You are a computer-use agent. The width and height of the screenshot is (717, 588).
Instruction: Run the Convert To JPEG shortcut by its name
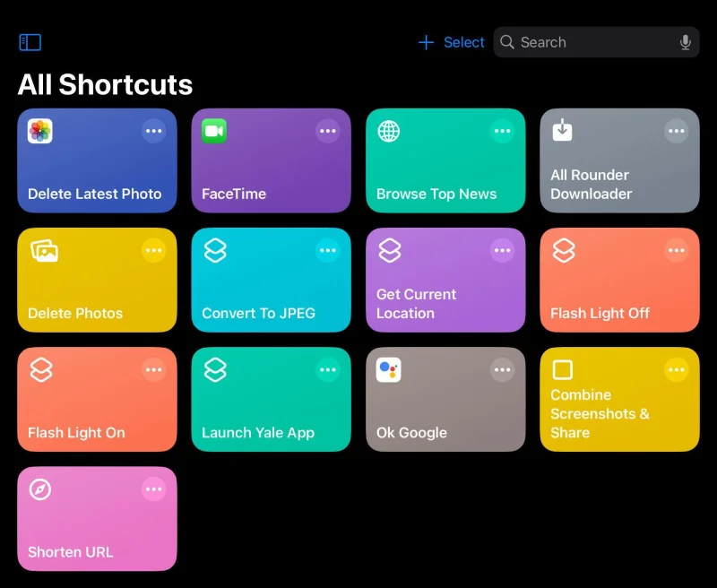tap(258, 313)
